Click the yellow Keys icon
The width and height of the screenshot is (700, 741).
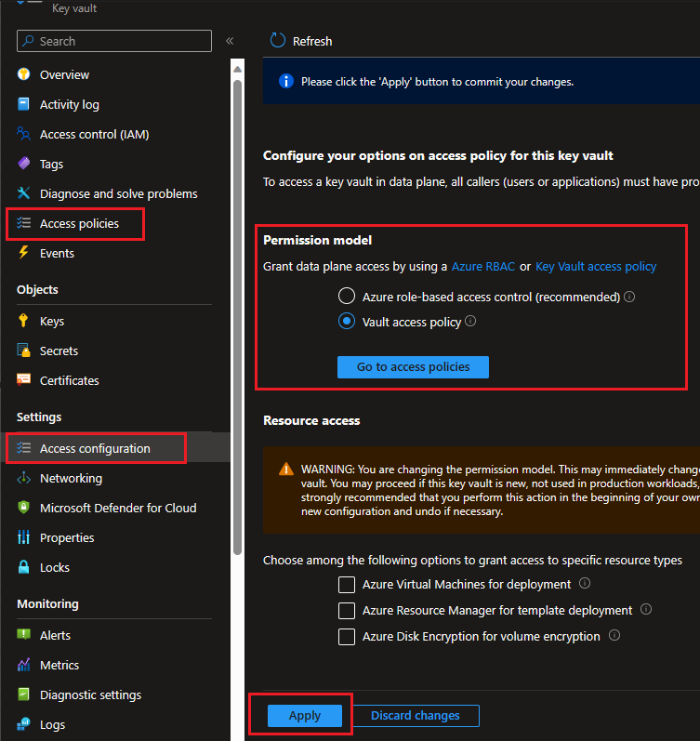[x=23, y=321]
